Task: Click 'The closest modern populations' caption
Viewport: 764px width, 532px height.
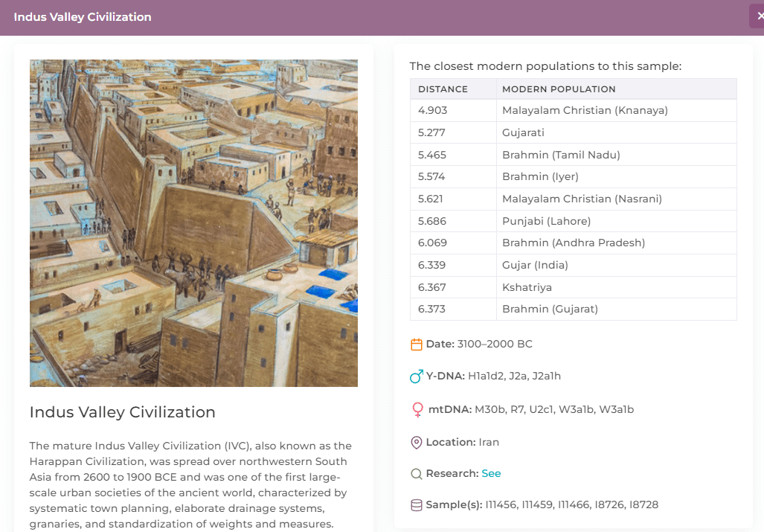Action: point(545,66)
